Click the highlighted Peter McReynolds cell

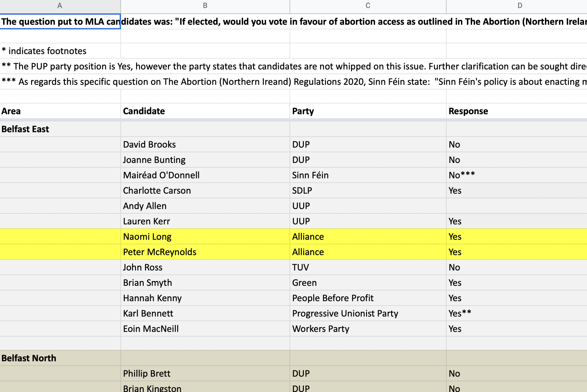pos(205,252)
